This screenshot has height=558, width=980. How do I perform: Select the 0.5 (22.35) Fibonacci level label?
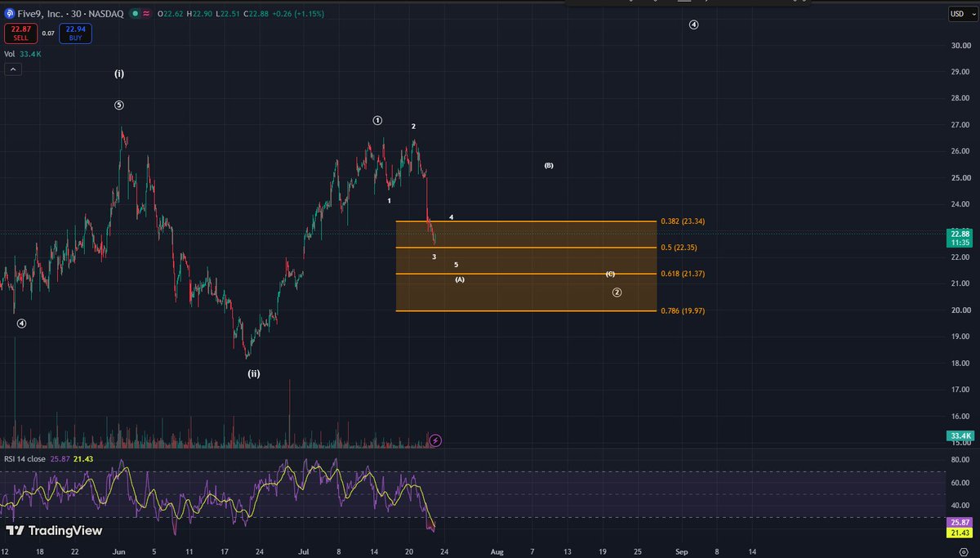679,248
